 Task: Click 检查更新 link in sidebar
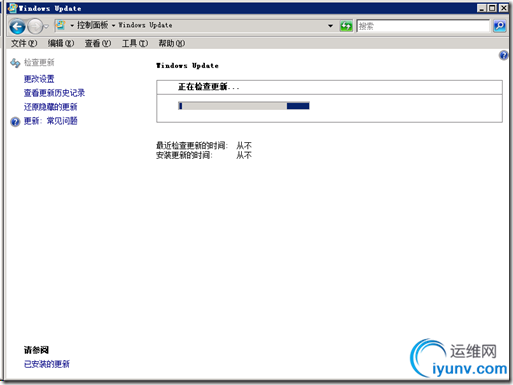pyautogui.click(x=39, y=62)
